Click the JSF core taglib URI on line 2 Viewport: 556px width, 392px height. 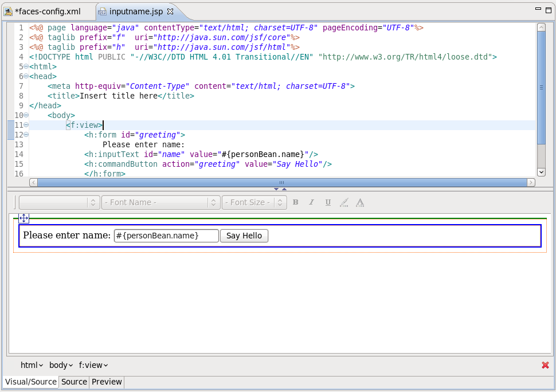point(222,37)
